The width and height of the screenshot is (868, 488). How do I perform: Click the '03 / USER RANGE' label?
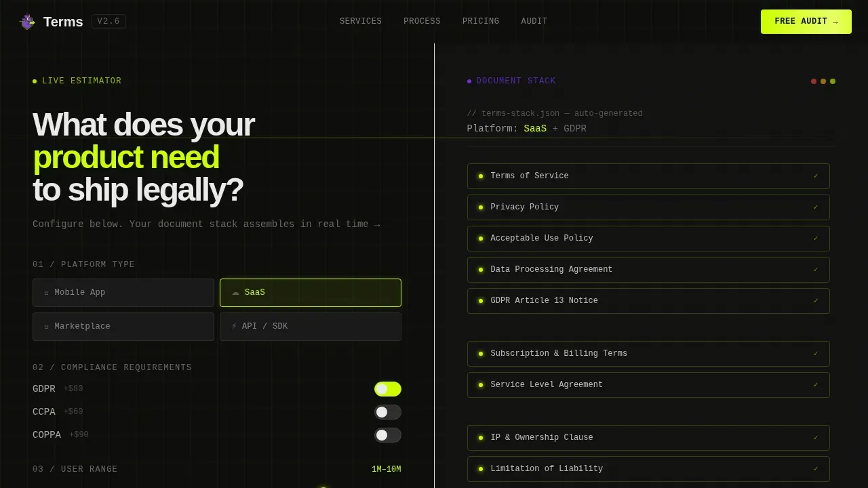pos(75,470)
